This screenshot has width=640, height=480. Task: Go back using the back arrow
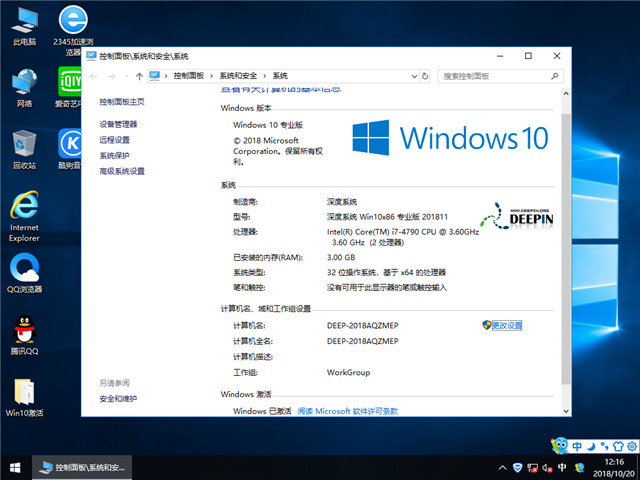[93, 76]
